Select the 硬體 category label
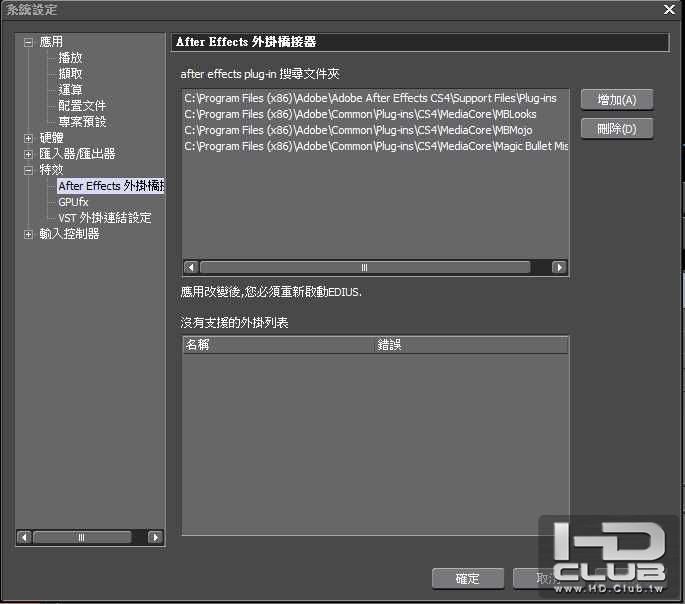 [51, 138]
